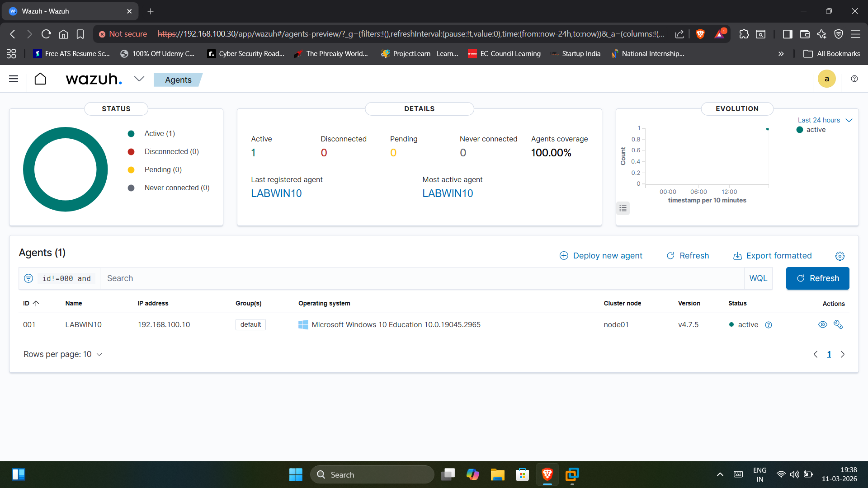Open the Brave Shields lion icon
The width and height of the screenshot is (868, 488).
point(700,34)
